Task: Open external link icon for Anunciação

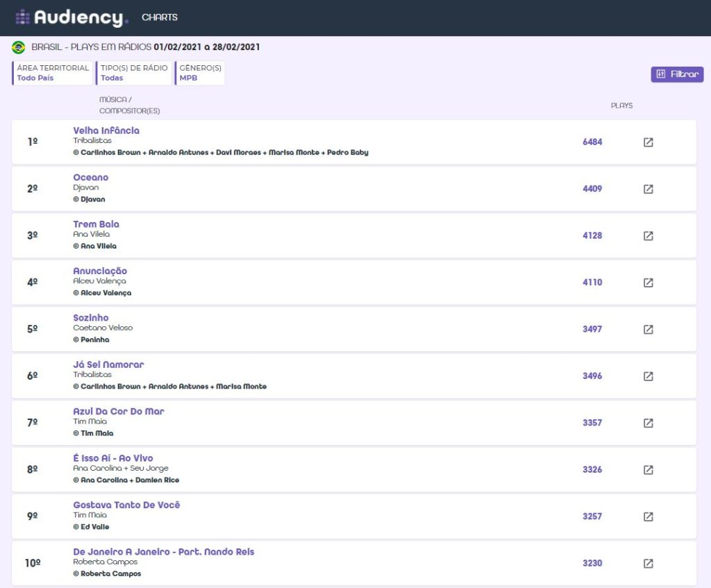Action: (648, 283)
